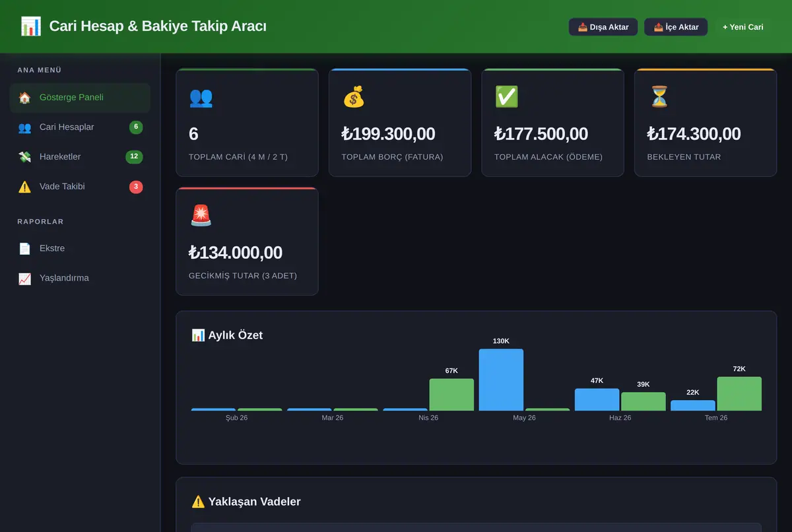Click the blue 22K bar for Tem 26

(x=693, y=406)
